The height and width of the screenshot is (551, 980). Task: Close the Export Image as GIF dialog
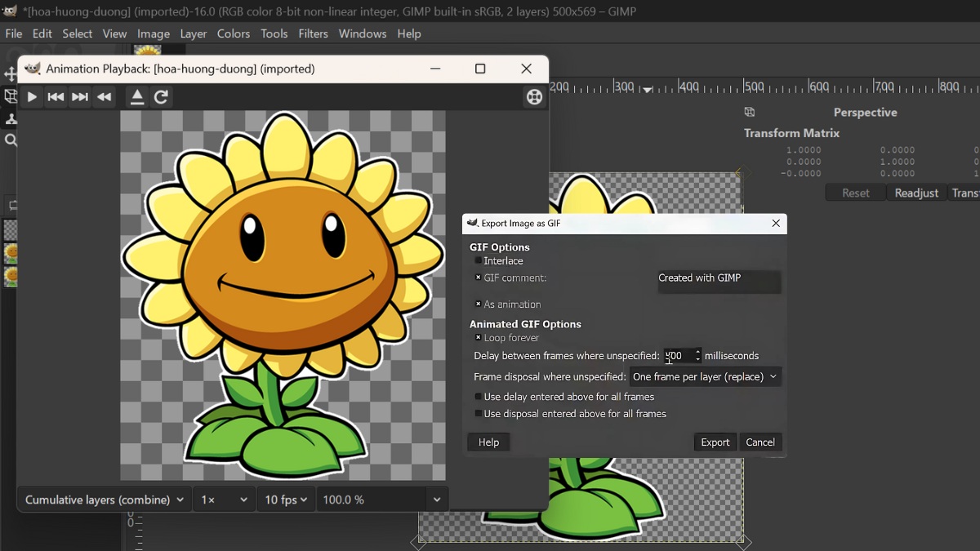pyautogui.click(x=776, y=224)
